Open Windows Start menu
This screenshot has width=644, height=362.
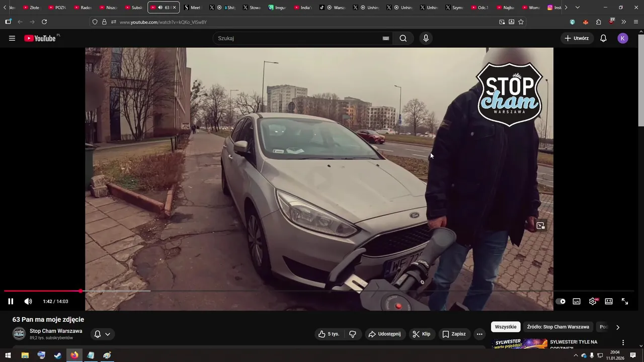pyautogui.click(x=8, y=355)
